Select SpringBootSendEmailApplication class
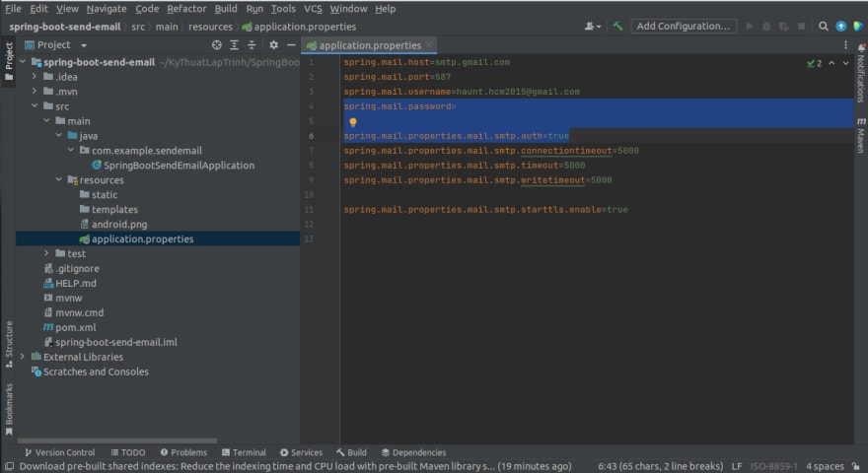This screenshot has height=473, width=868. (x=173, y=165)
